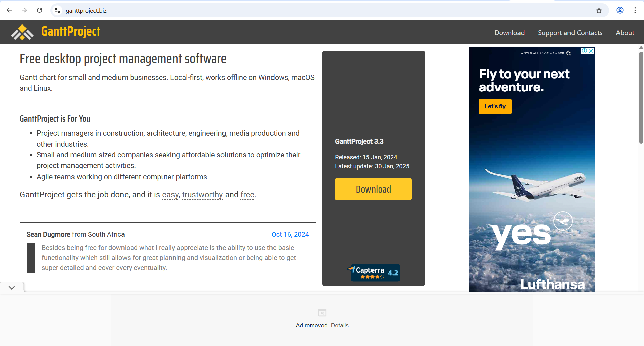Click the 'trustworthy' dotted link
The height and width of the screenshot is (346, 644).
coord(202,195)
